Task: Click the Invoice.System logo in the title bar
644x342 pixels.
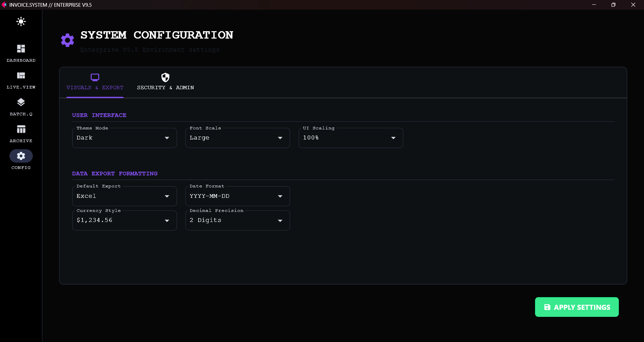Action: pos(5,5)
